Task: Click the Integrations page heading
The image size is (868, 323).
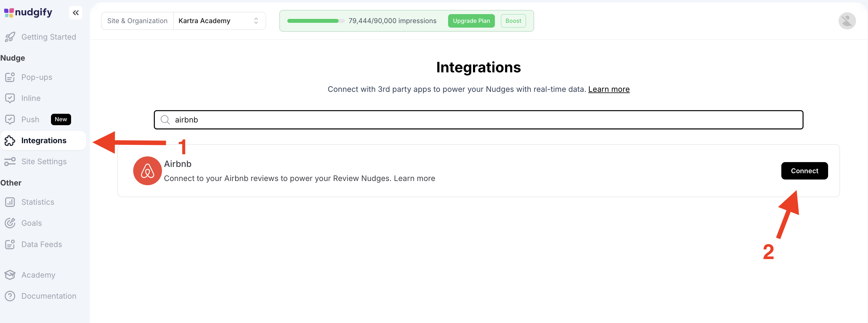Action: pyautogui.click(x=478, y=68)
